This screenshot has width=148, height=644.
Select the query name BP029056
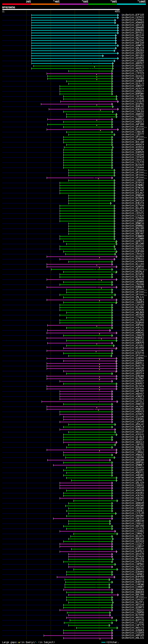point(9,7)
